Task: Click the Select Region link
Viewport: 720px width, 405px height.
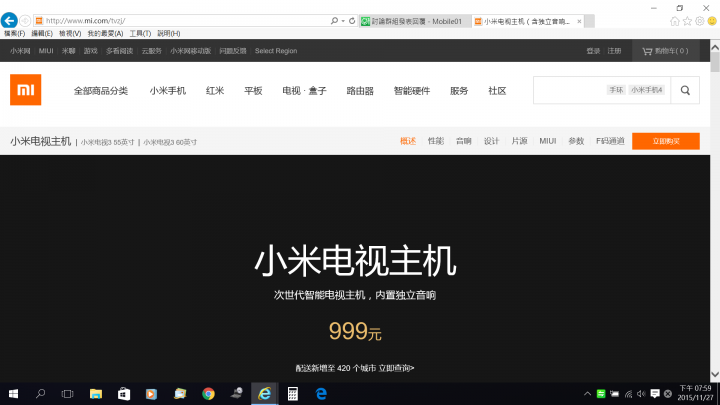Action: 276,51
